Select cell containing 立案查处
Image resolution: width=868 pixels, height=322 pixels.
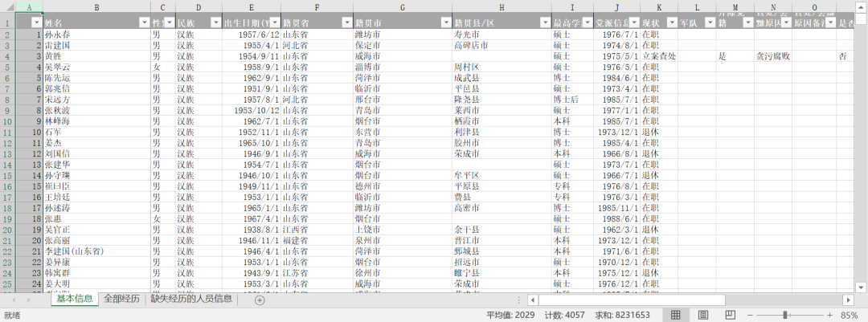tap(659, 56)
